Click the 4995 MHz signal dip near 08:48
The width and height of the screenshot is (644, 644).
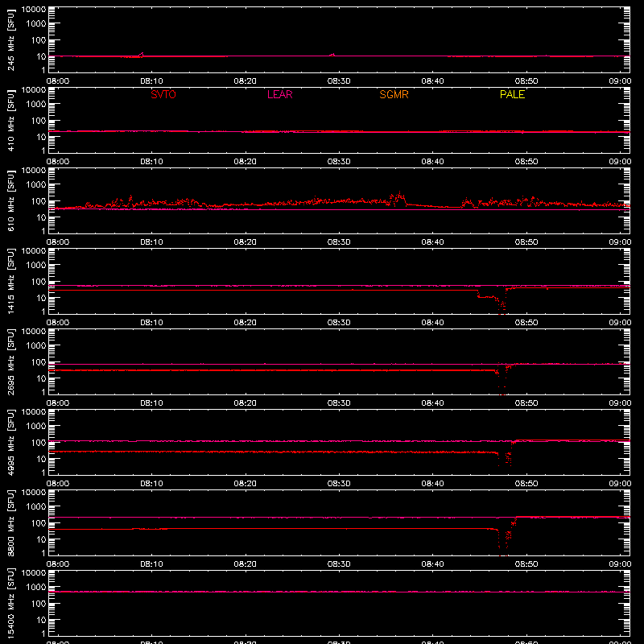click(x=506, y=456)
